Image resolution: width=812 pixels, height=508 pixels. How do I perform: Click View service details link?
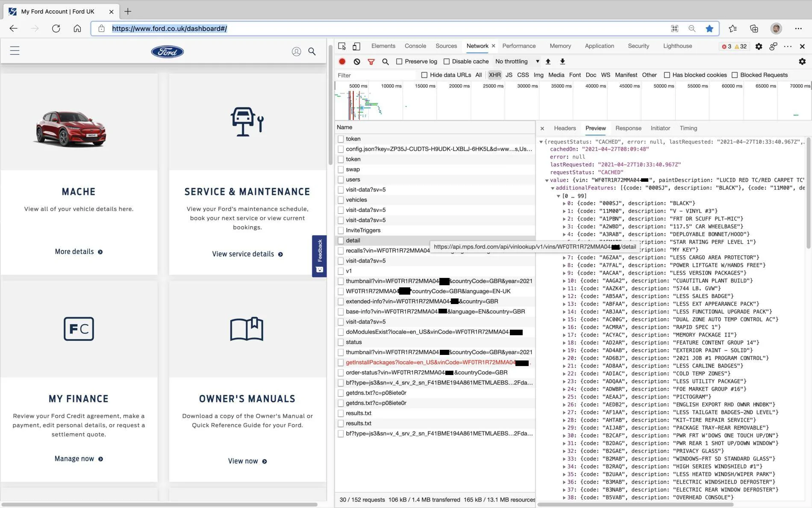point(247,254)
